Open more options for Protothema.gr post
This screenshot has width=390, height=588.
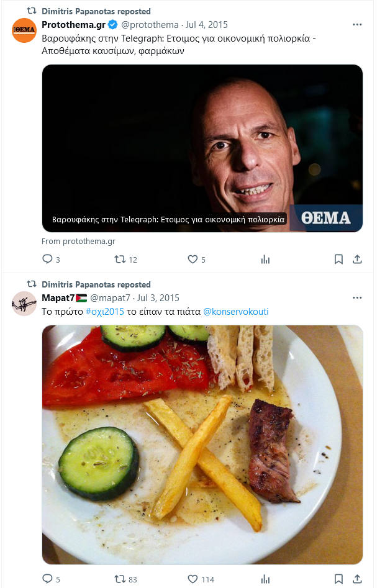coord(357,24)
